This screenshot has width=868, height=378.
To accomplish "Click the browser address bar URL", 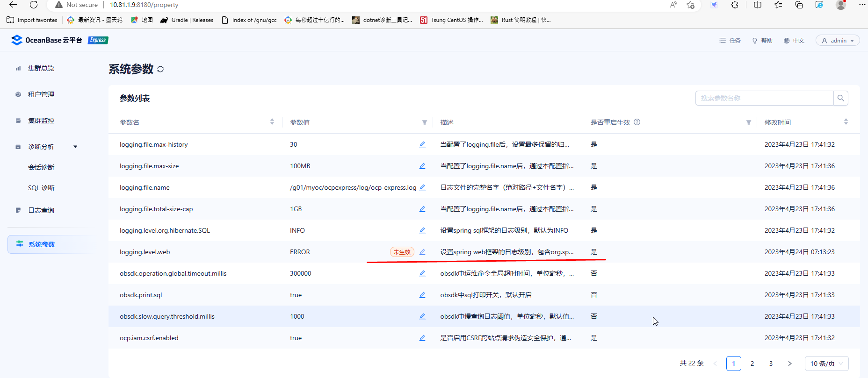I will pos(144,5).
